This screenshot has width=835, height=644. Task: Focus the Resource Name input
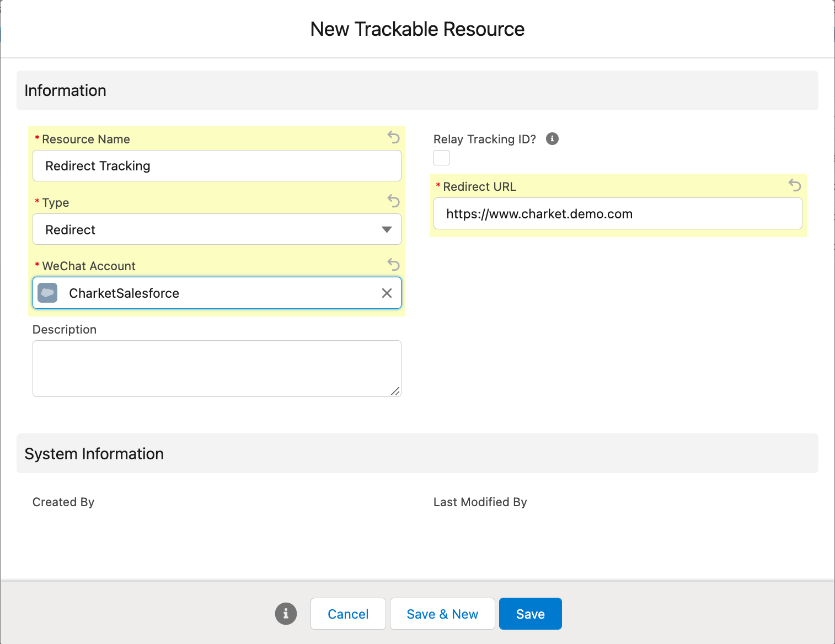(x=217, y=166)
